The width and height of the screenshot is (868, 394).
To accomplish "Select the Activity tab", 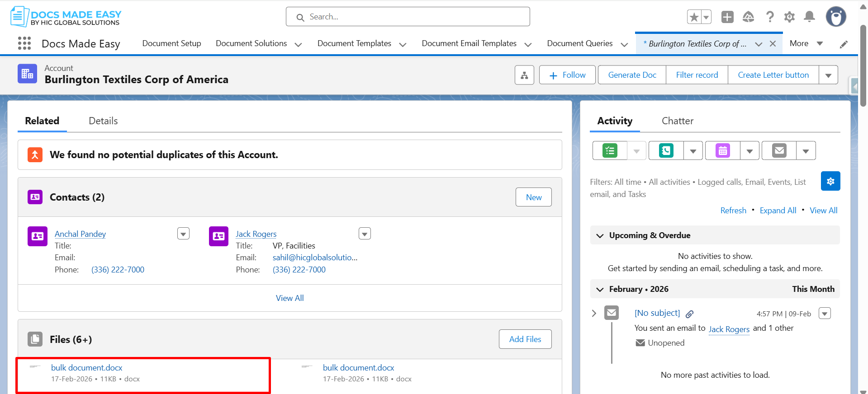I will 615,121.
